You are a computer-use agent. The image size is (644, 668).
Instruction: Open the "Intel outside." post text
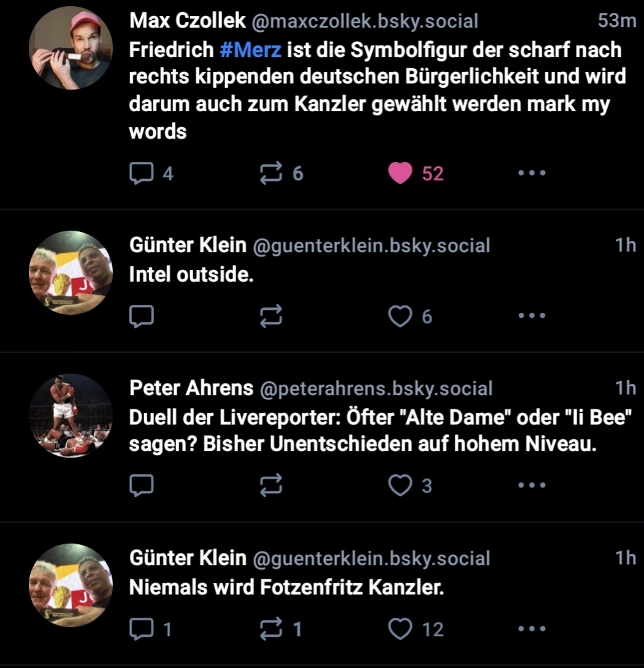(x=191, y=275)
